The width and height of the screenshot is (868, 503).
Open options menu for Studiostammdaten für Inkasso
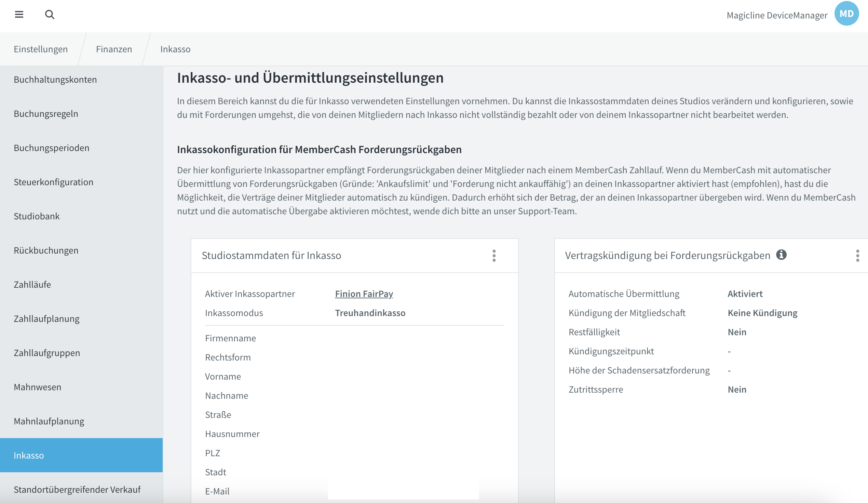coord(494,256)
